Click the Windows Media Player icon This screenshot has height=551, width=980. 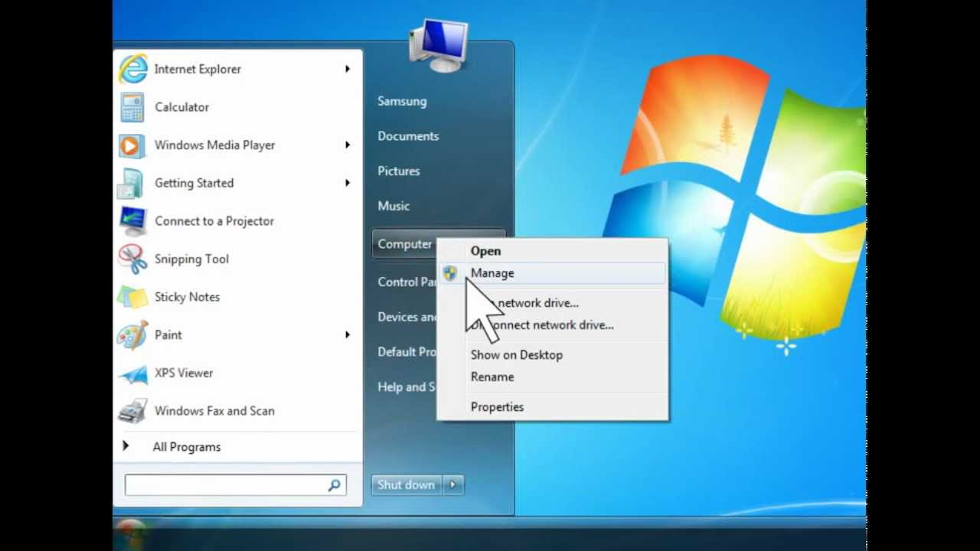click(x=130, y=145)
